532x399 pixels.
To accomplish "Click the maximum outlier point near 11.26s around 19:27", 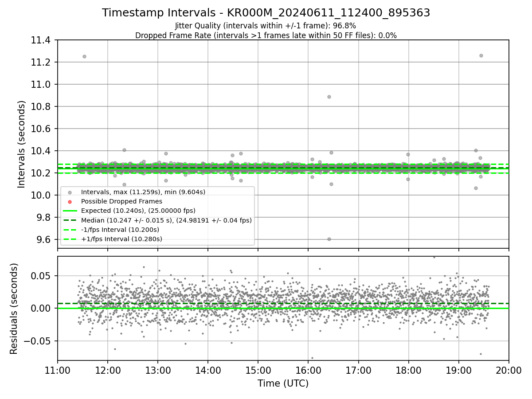I will pyautogui.click(x=481, y=55).
